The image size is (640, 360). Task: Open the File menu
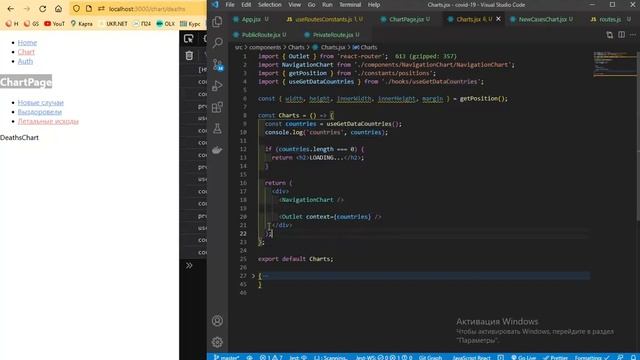230,4
